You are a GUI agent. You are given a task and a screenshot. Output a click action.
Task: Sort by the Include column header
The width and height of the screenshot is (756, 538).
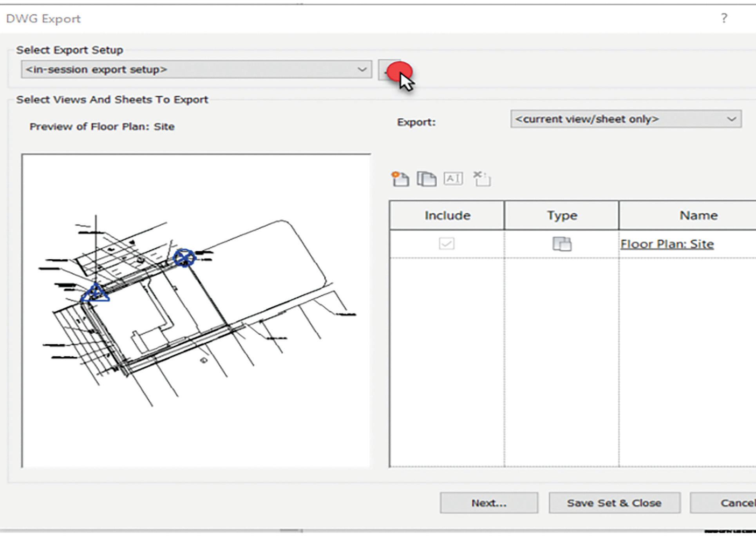(447, 215)
